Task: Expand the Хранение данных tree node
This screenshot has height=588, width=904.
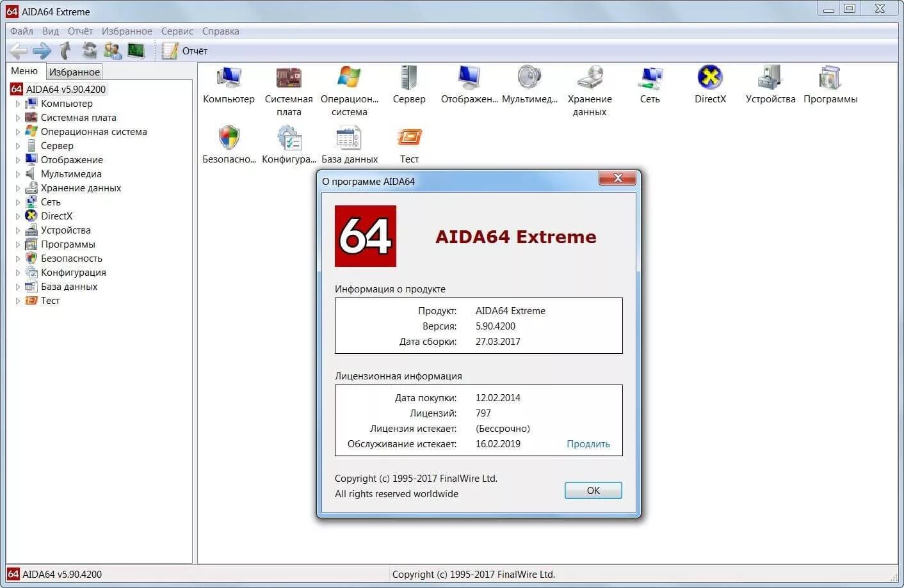Action: click(18, 188)
